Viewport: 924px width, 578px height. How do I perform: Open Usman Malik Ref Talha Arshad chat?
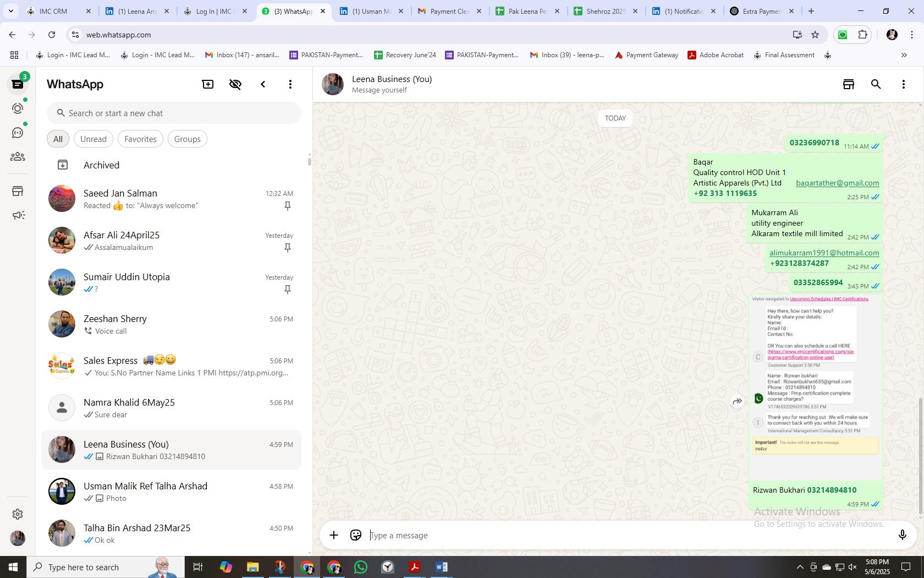coord(172,492)
